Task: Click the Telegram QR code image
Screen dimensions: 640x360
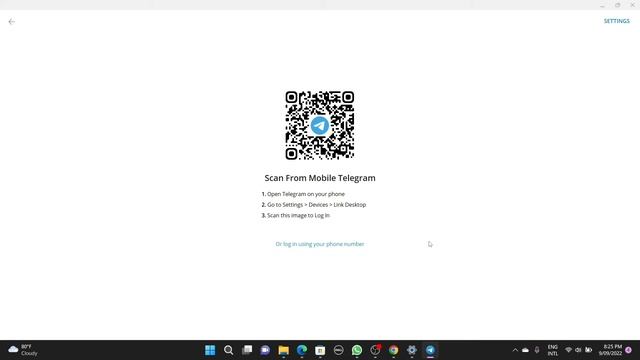Action: click(320, 125)
